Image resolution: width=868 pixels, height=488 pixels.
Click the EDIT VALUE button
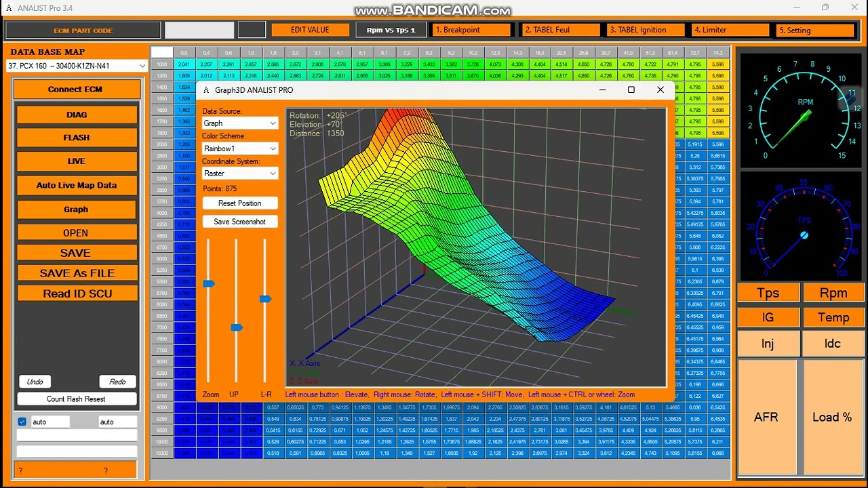[x=310, y=30]
